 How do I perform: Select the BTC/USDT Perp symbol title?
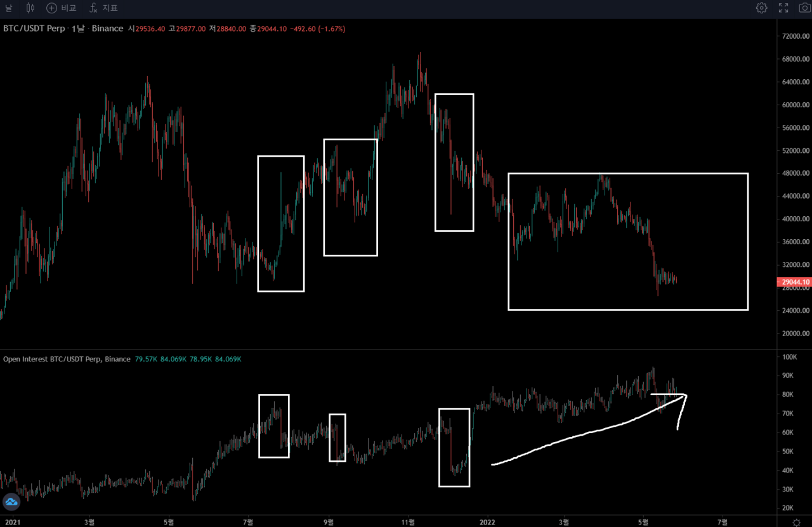[34, 29]
